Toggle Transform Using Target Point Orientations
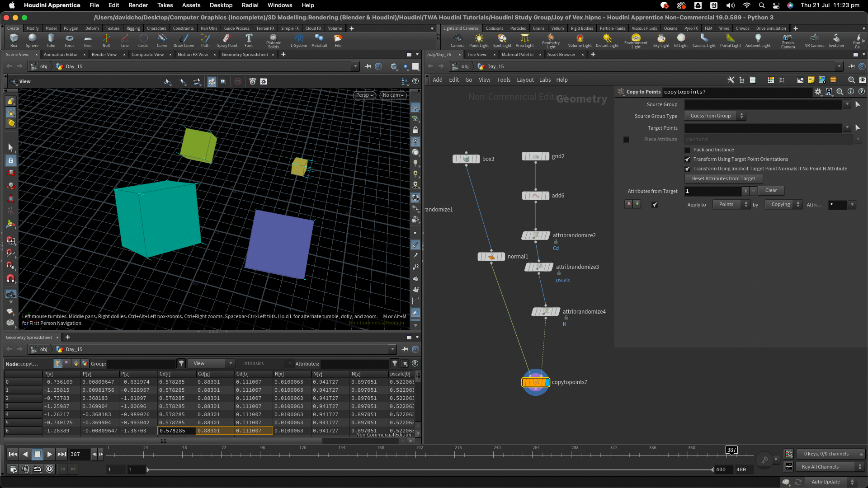The image size is (868, 488). pos(688,160)
